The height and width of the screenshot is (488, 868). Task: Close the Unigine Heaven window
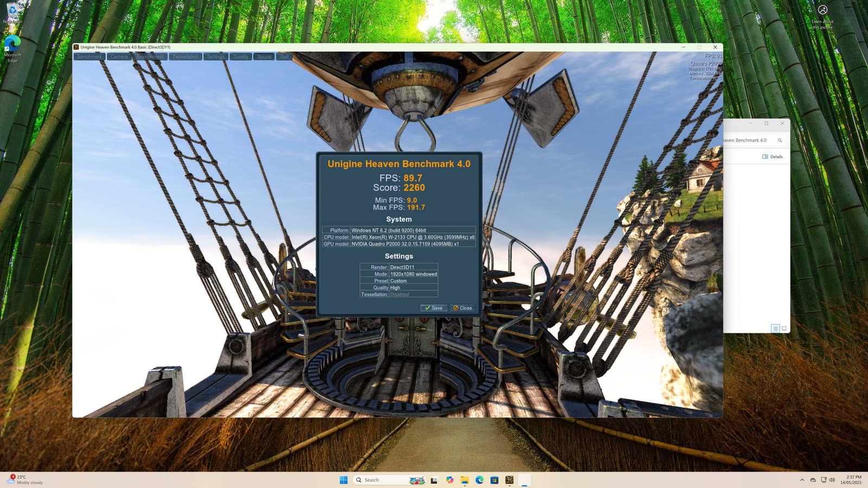point(715,47)
